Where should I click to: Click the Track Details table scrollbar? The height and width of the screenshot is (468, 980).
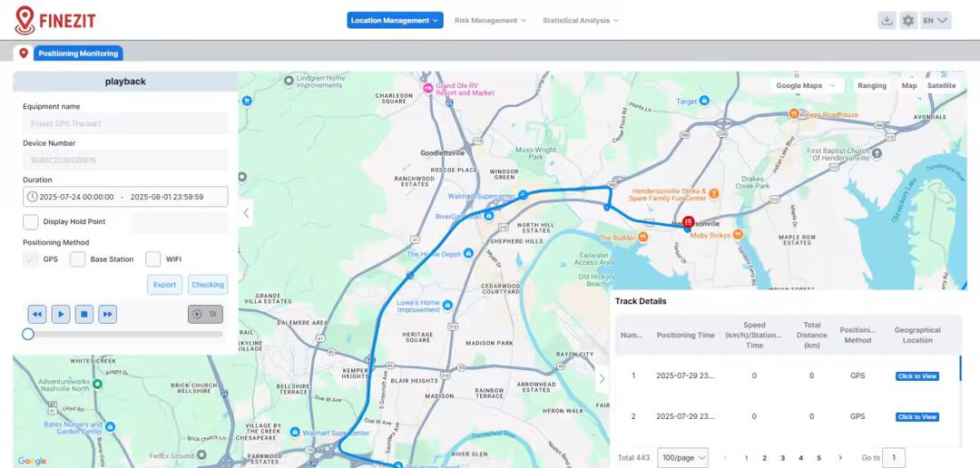[x=960, y=368]
